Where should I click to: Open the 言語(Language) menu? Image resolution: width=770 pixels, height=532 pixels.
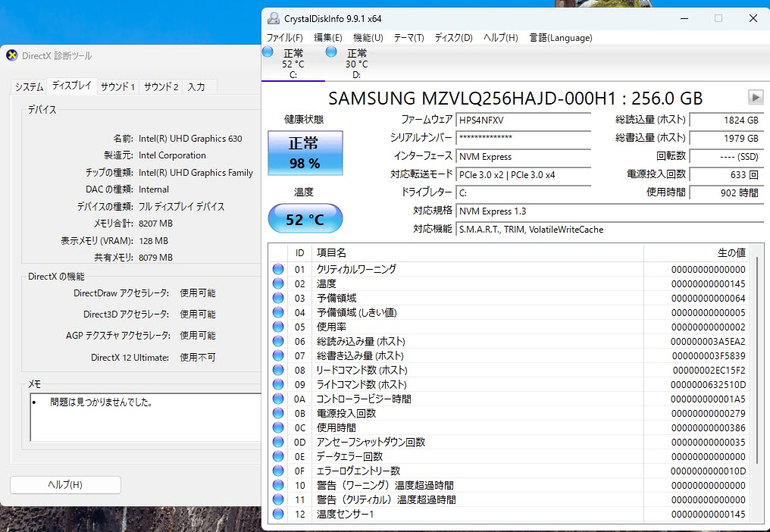[561, 38]
